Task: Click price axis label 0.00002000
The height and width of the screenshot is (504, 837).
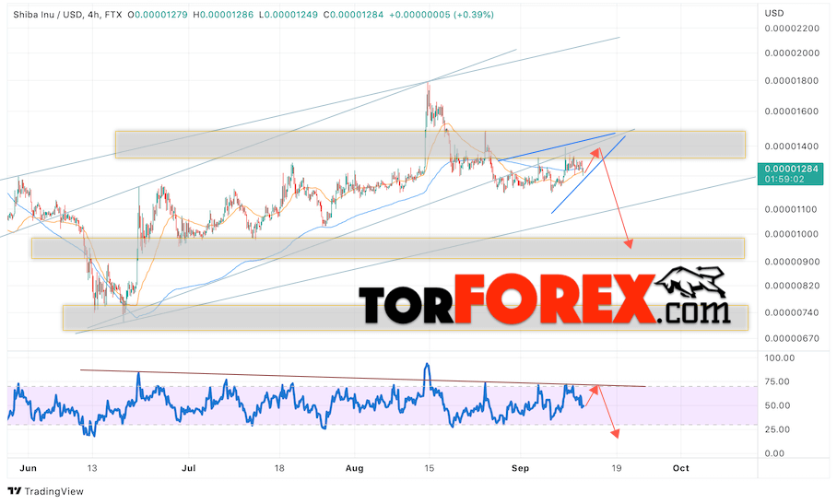Action: (792, 53)
